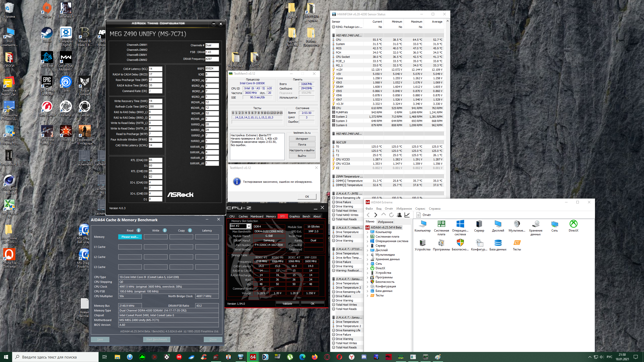
Task: Click the CAS# Latency (tCL) value field
Action: [155, 69]
